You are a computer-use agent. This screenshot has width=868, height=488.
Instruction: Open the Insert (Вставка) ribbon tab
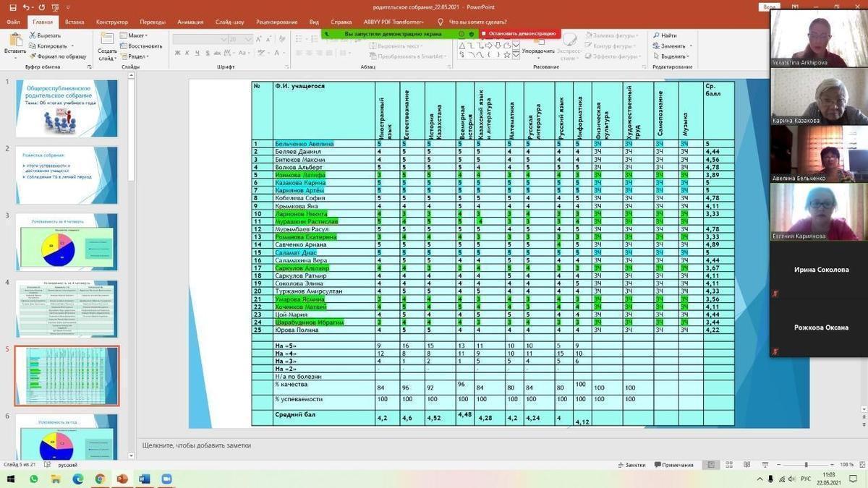pos(75,22)
